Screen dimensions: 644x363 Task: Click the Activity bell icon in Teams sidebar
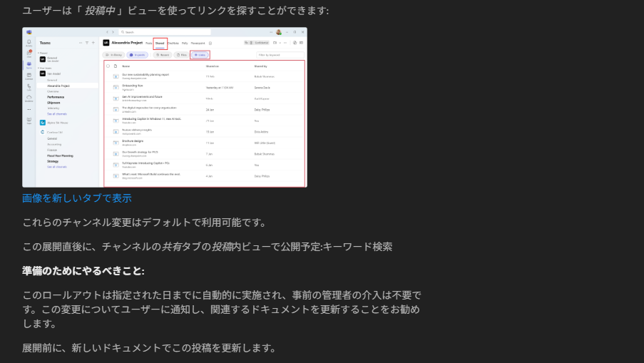pos(29,43)
